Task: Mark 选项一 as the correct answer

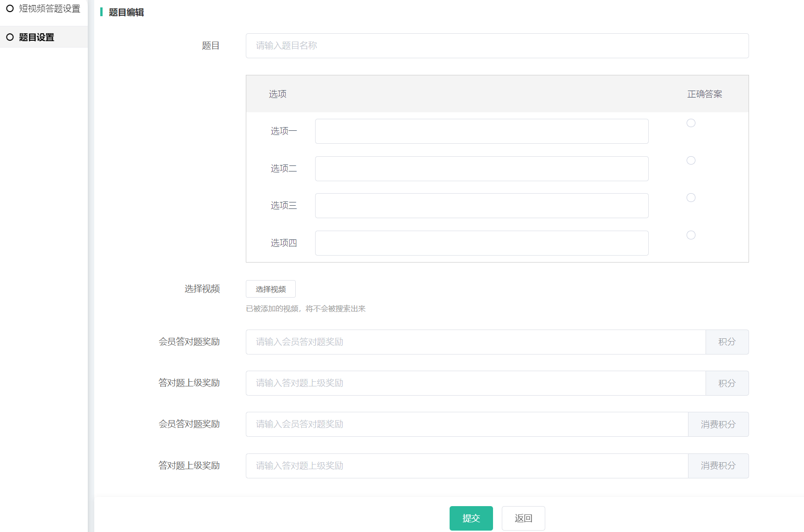Action: pos(691,123)
